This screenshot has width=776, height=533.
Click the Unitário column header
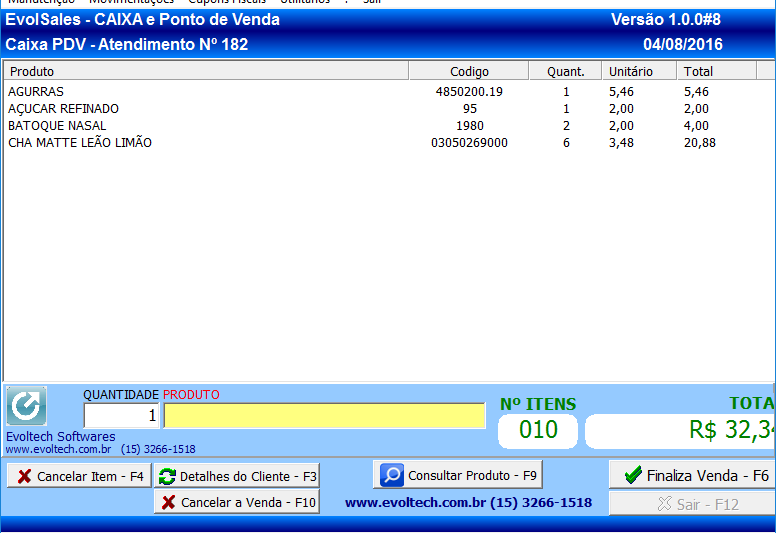[639, 71]
